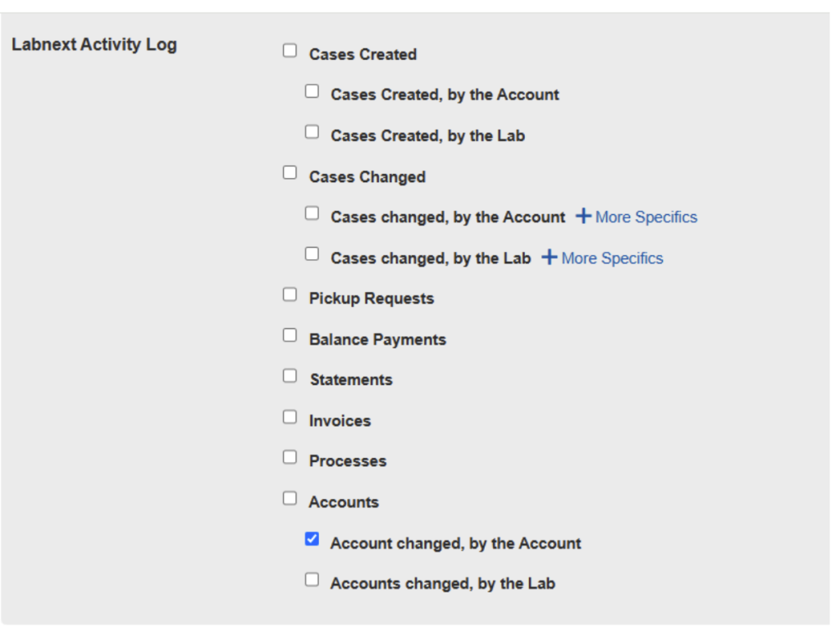The image size is (840, 636).
Task: Check the Cases Created checkbox
Action: pyautogui.click(x=290, y=51)
